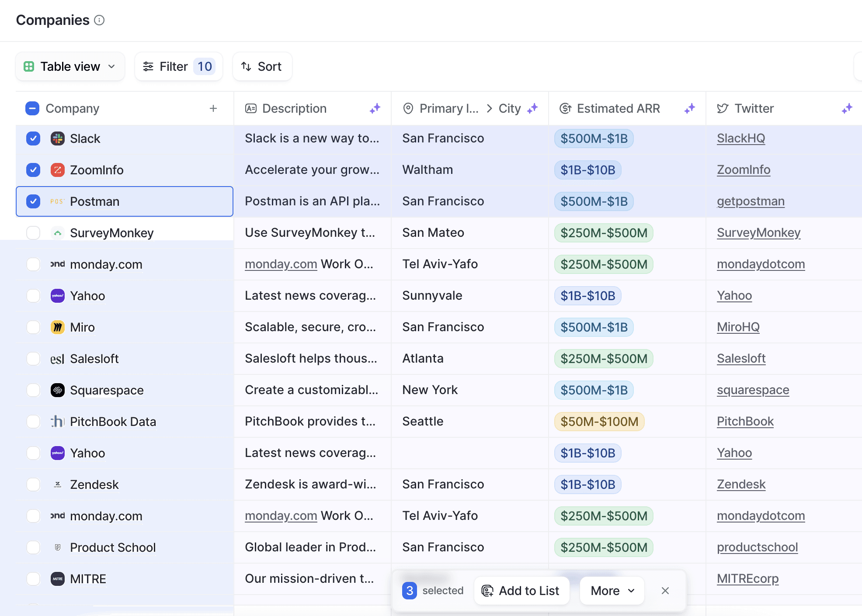Click the Miro logo icon
Screen dimensions: 862x616
tap(58, 327)
